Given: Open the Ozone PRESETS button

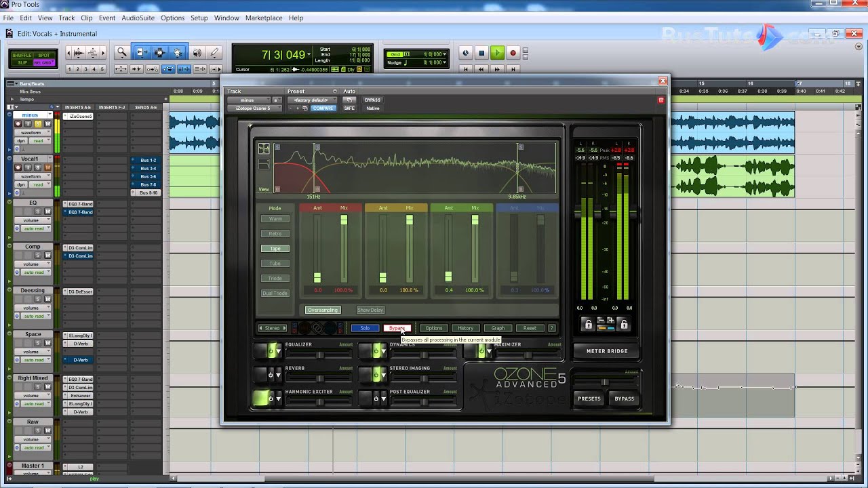Looking at the screenshot, I should 589,399.
